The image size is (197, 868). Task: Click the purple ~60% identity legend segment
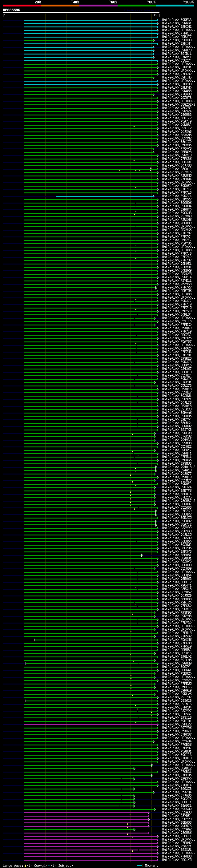[x=99, y=6]
